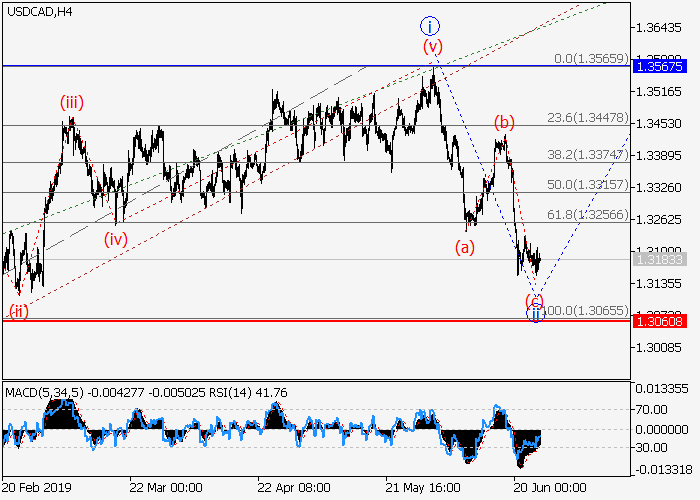Select the gray 1.31833 current price tag
This screenshot has width=700, height=500.
coord(658,260)
